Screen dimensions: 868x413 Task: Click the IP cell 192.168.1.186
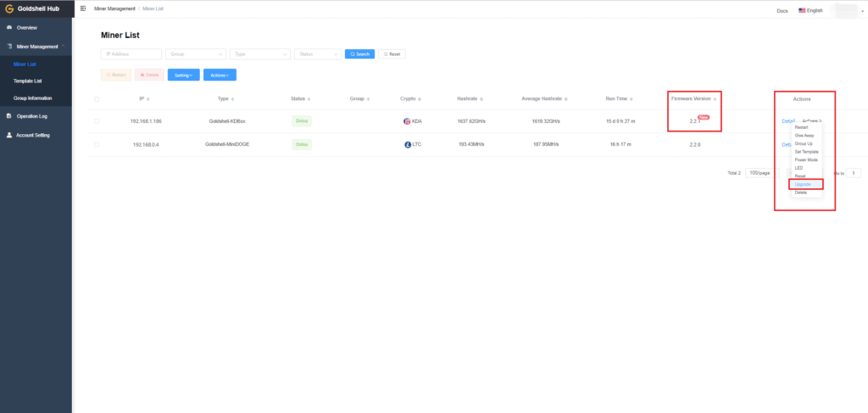(146, 121)
